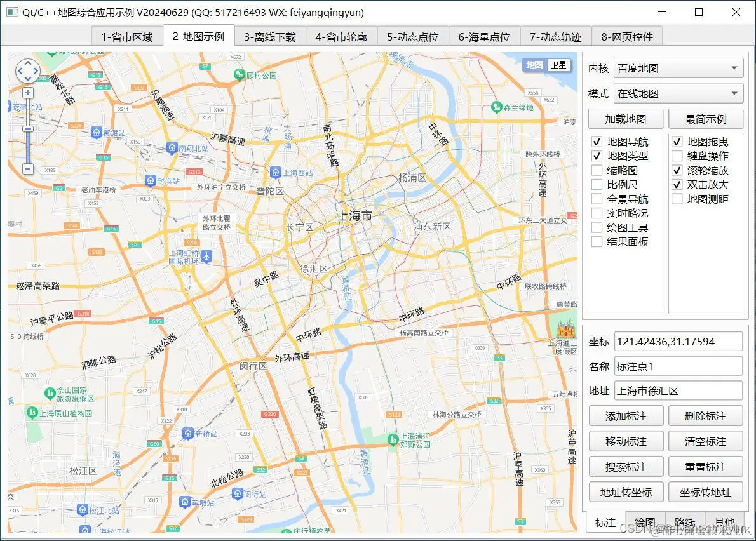Click the zoom-out minus icon on the map
Image resolution: width=756 pixels, height=541 pixels.
(28, 168)
